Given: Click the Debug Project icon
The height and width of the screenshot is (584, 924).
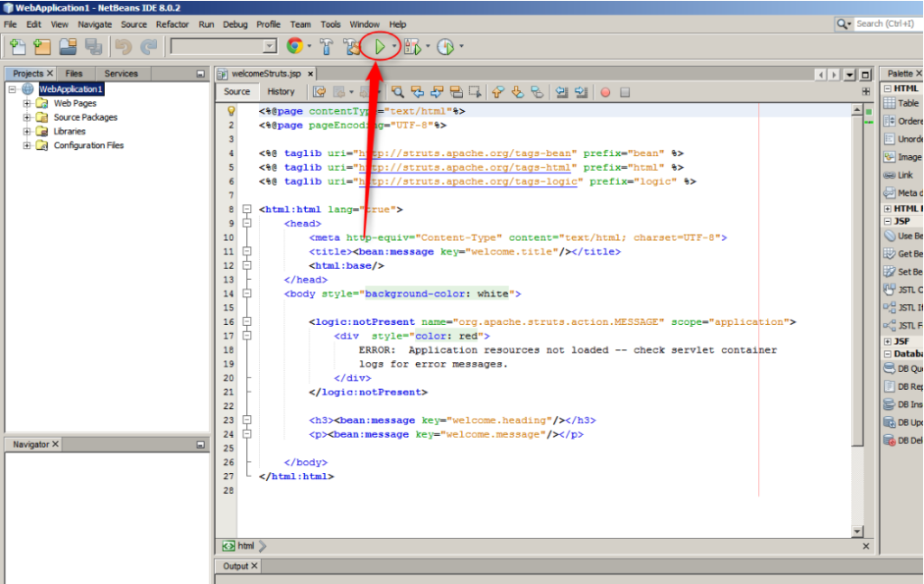Looking at the screenshot, I should (x=412, y=46).
